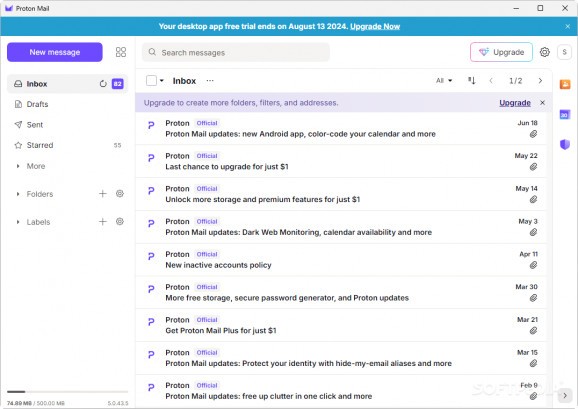Close the upgrade folders promo bar
Image resolution: width=578 pixels, height=409 pixels.
tap(542, 102)
